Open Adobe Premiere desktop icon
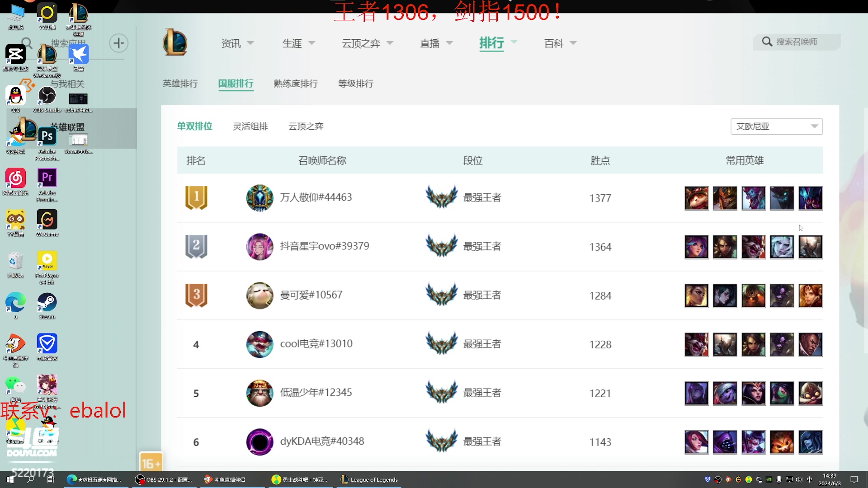Screen dimensions: 868x488 pyautogui.click(x=47, y=185)
